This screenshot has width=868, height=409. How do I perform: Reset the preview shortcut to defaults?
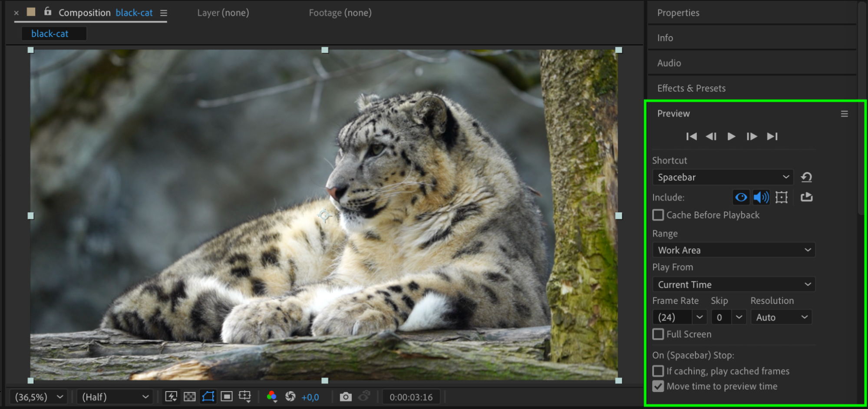pyautogui.click(x=806, y=177)
